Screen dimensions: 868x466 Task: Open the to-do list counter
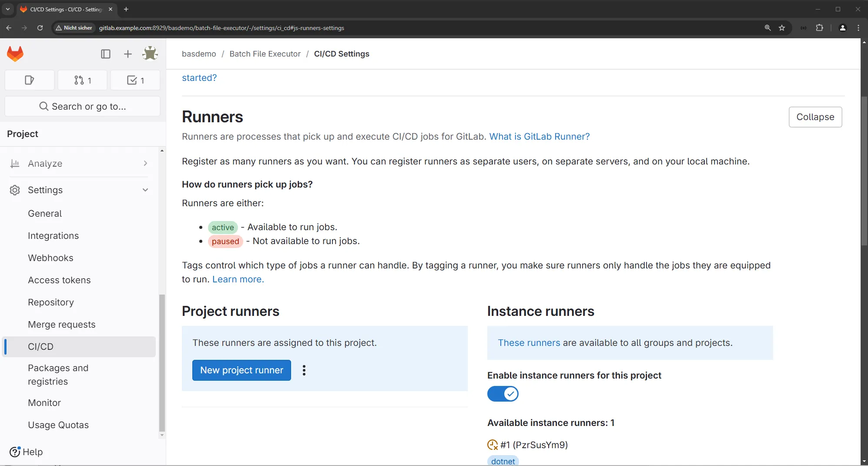point(135,80)
